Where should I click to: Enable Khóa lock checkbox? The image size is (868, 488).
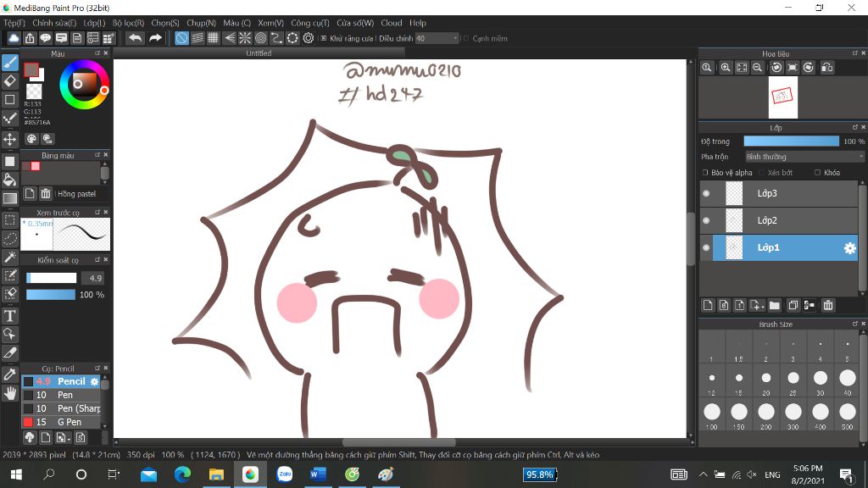(818, 173)
